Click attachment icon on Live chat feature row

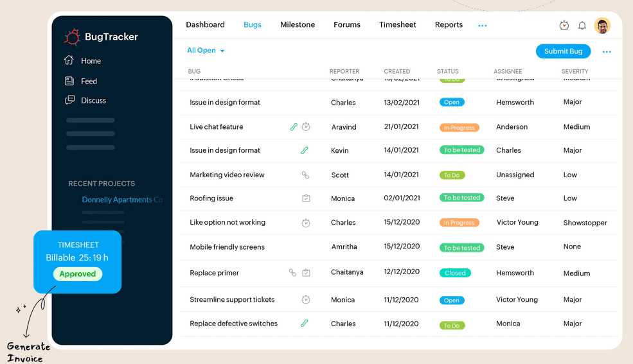294,127
